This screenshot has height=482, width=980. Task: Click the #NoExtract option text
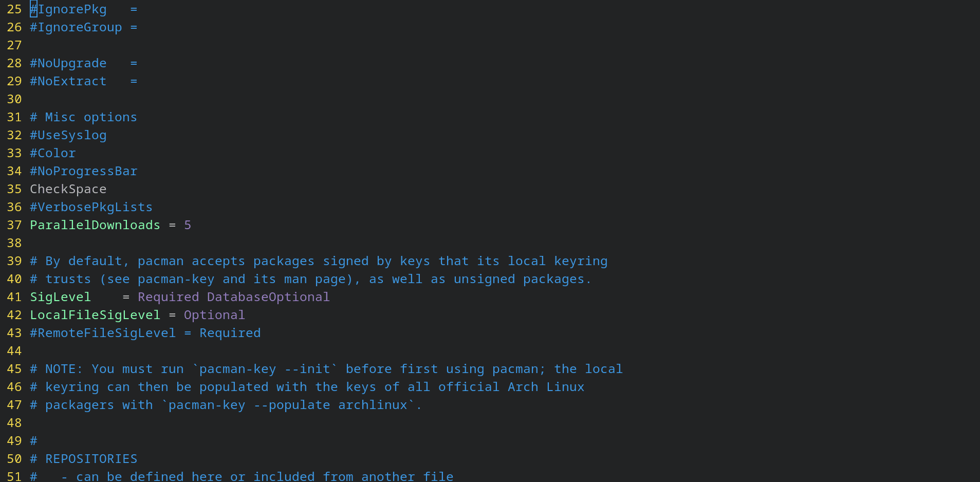click(x=68, y=81)
